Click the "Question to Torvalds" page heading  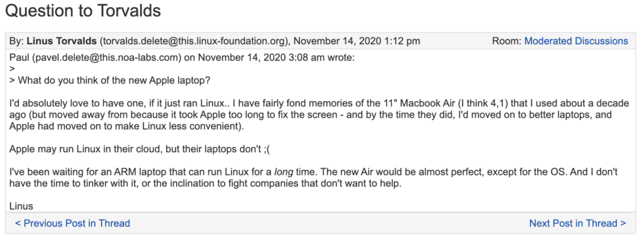pos(83,11)
